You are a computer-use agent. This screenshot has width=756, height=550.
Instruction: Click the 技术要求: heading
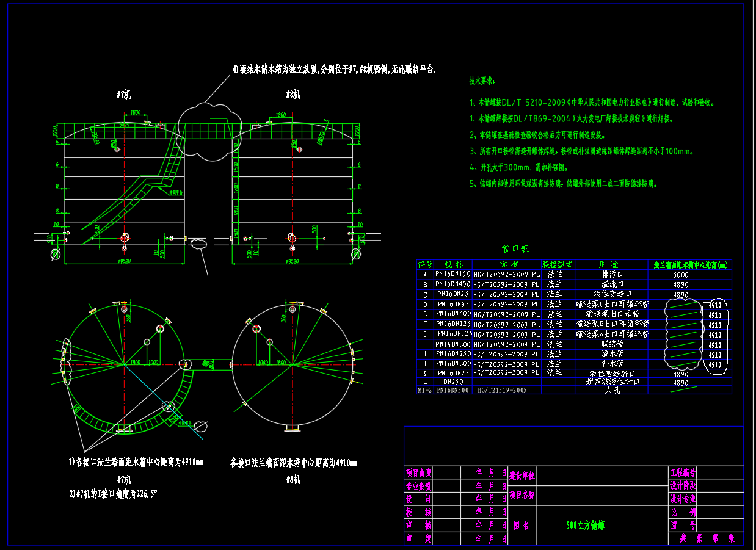pos(482,81)
